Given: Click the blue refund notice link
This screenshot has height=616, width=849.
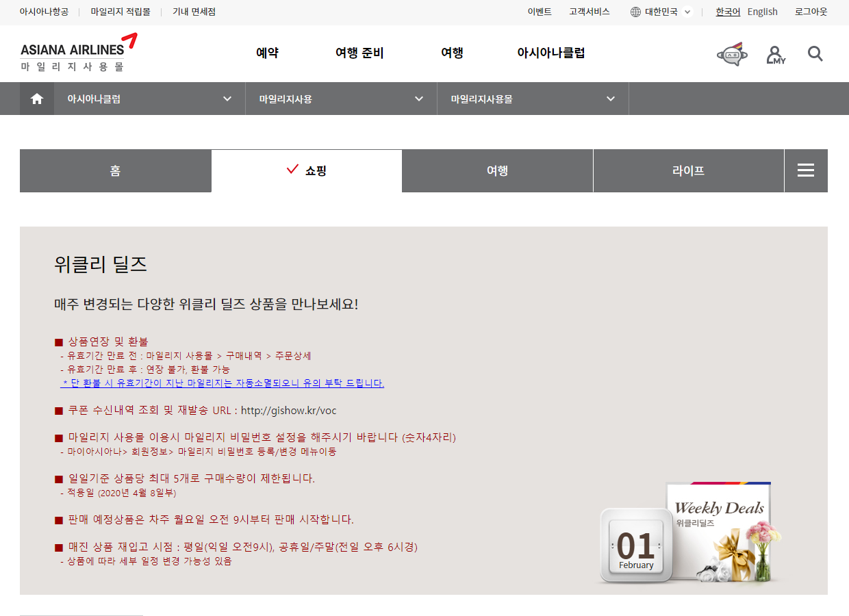Looking at the screenshot, I should coord(223,383).
